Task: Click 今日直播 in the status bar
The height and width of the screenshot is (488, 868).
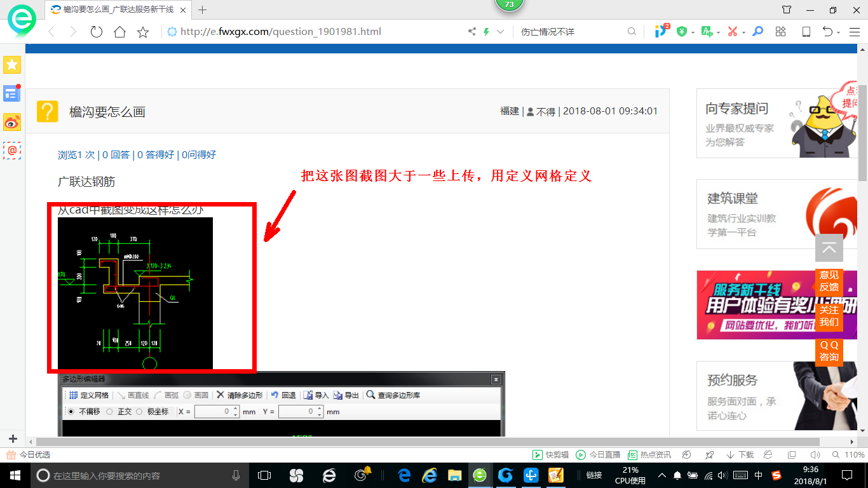Action: pos(598,455)
